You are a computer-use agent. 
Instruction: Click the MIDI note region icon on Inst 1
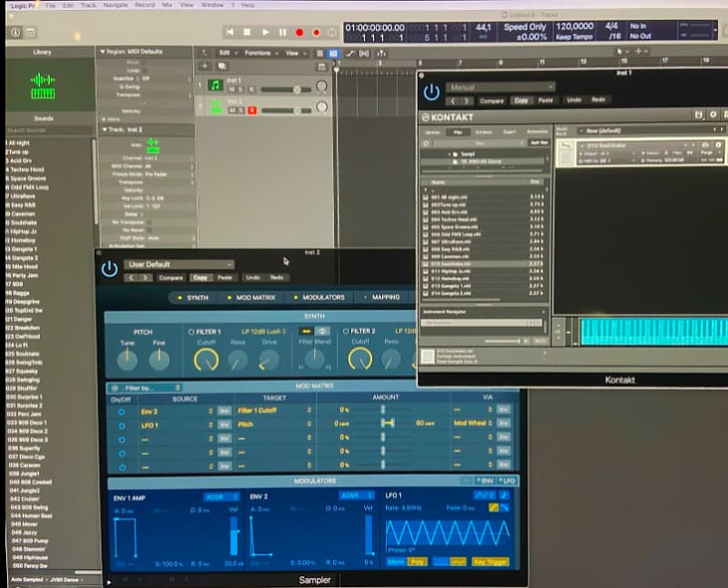click(x=215, y=84)
